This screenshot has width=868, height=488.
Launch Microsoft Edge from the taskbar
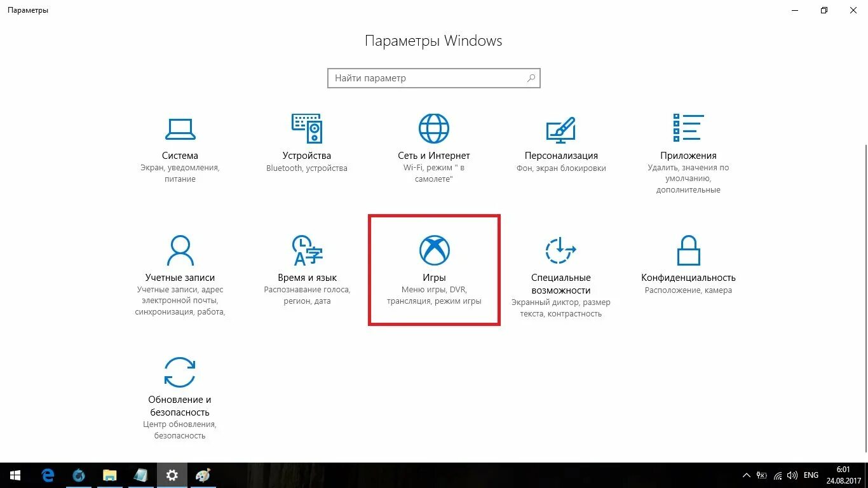[48, 475]
